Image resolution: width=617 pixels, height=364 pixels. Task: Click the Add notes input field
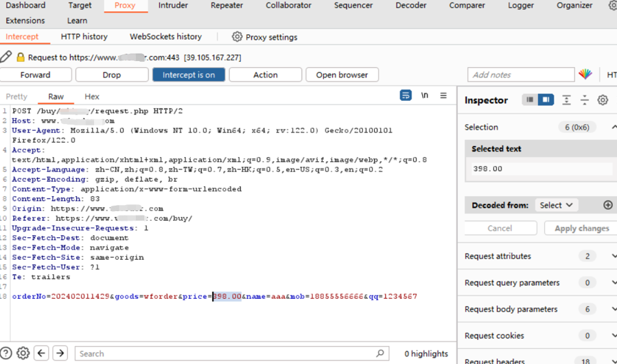point(521,75)
